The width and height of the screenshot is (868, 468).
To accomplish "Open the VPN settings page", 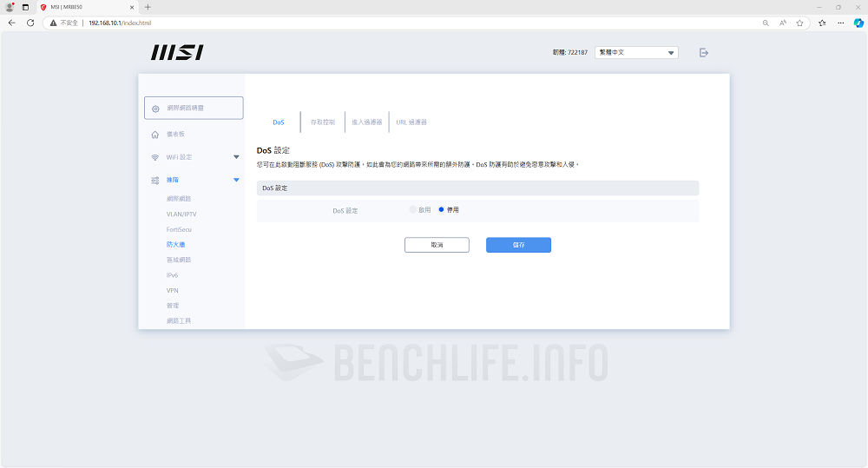I will (172, 290).
